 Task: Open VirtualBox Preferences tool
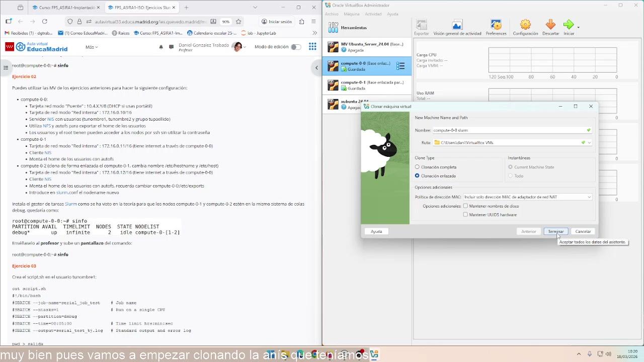496,28
